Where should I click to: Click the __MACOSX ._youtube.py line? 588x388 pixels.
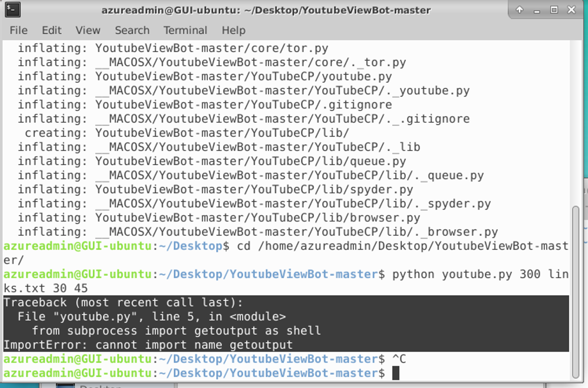[244, 90]
